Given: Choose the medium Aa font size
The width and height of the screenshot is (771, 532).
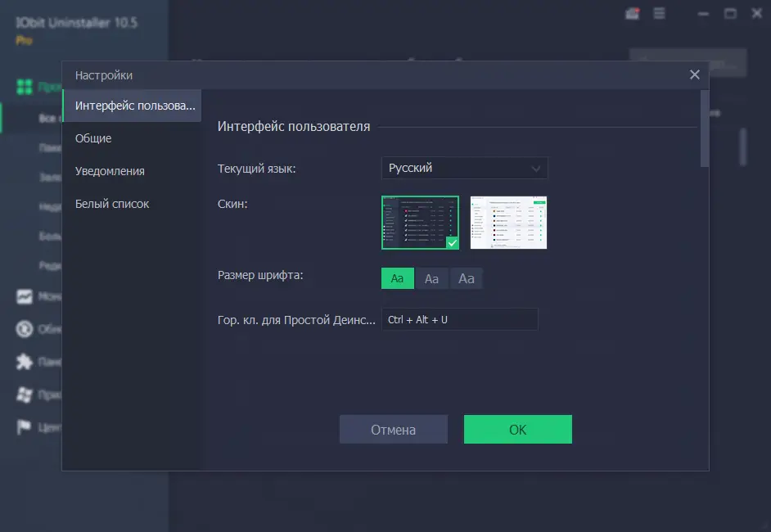Looking at the screenshot, I should (431, 279).
